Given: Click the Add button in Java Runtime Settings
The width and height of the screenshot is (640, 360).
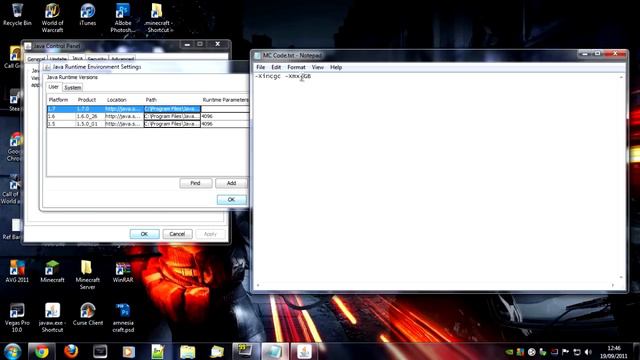Looking at the screenshot, I should tap(231, 183).
